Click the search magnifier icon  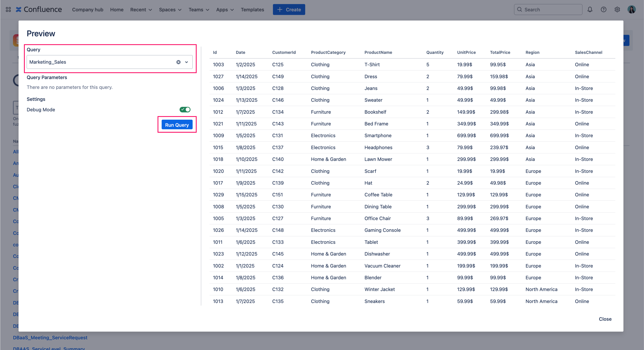520,9
